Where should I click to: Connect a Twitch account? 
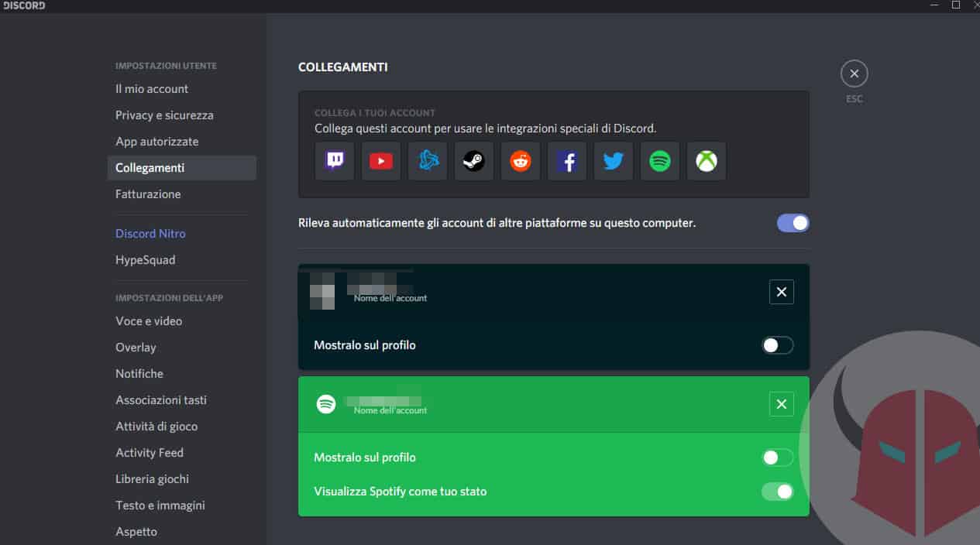(335, 161)
